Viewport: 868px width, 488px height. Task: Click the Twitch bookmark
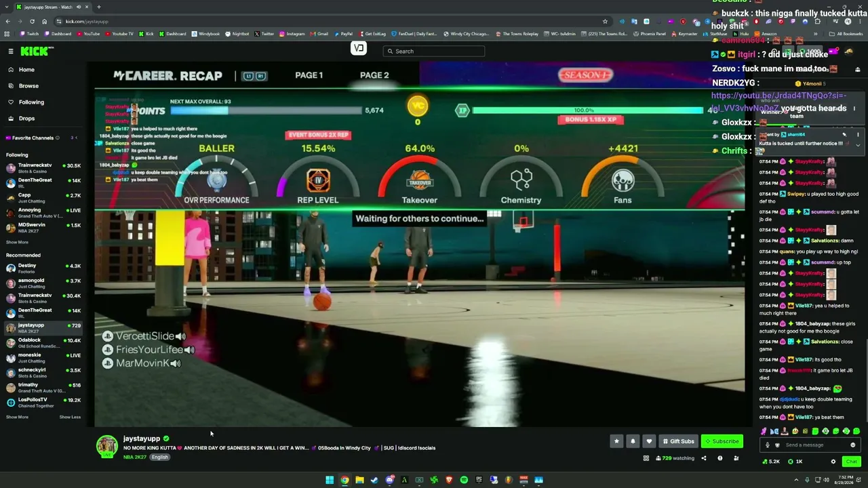point(30,34)
